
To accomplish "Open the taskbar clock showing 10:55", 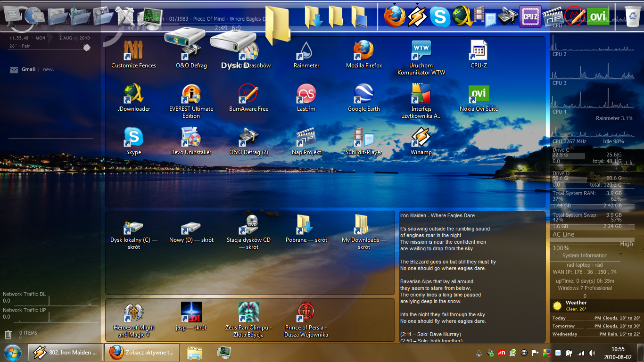I will coord(618,353).
